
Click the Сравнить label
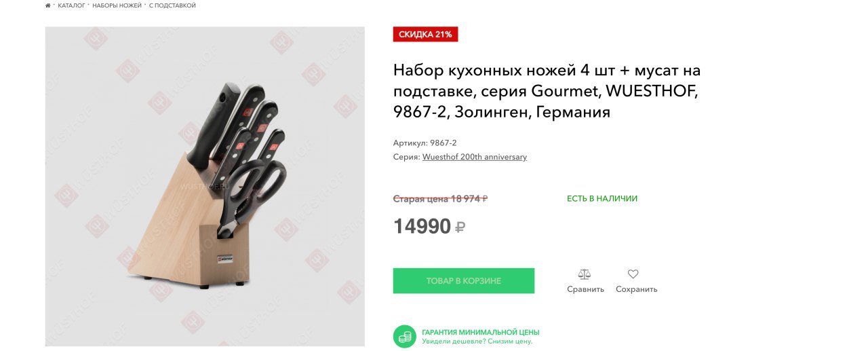(585, 289)
